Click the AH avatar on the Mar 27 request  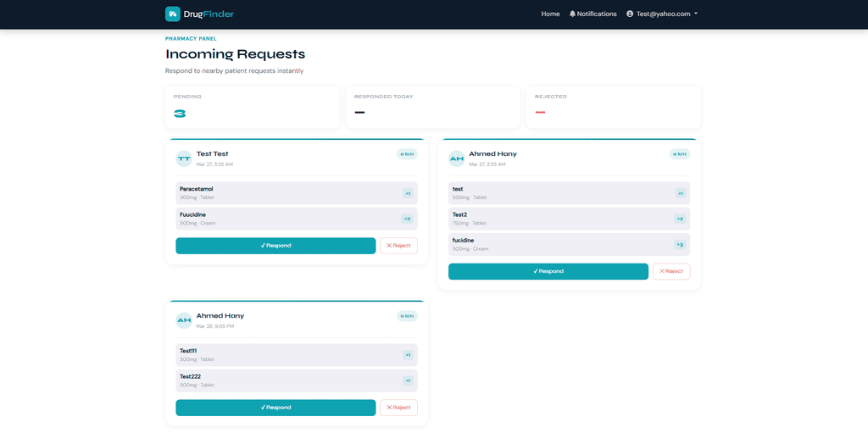[x=457, y=158]
